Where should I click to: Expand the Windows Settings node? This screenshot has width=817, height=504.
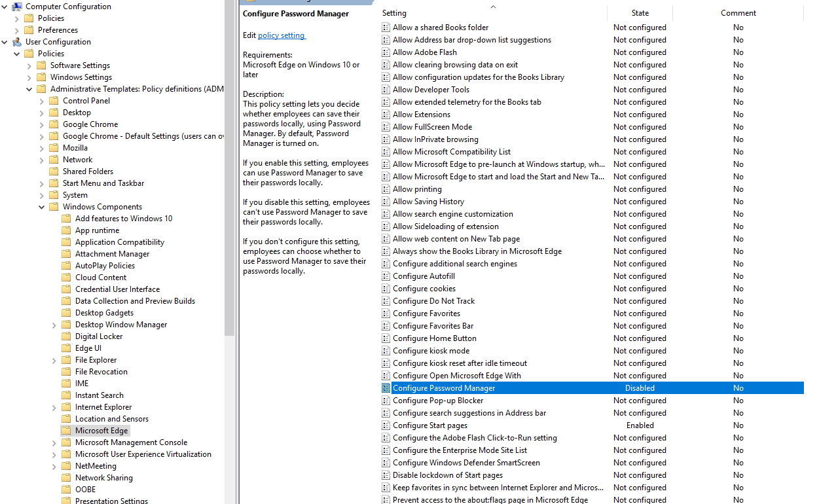(29, 77)
